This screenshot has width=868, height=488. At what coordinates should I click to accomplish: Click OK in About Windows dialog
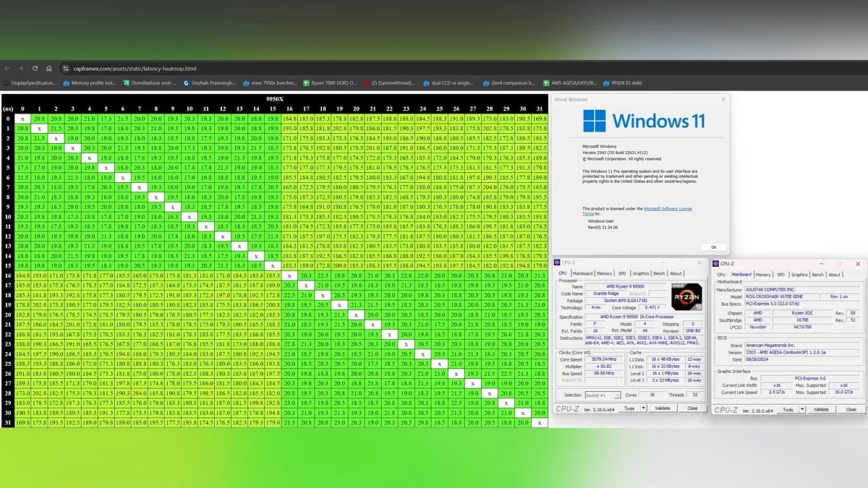tap(713, 247)
